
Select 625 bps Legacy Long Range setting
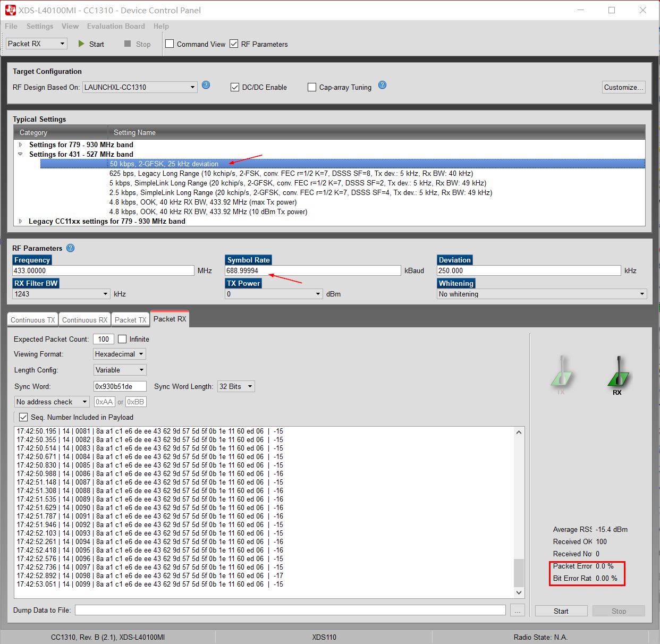click(x=291, y=173)
